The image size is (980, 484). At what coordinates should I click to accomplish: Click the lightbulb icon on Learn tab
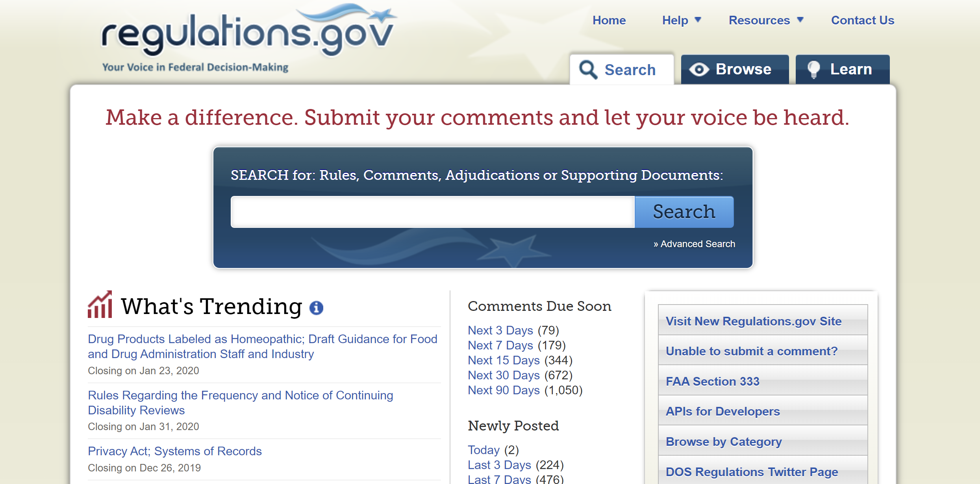click(x=813, y=70)
